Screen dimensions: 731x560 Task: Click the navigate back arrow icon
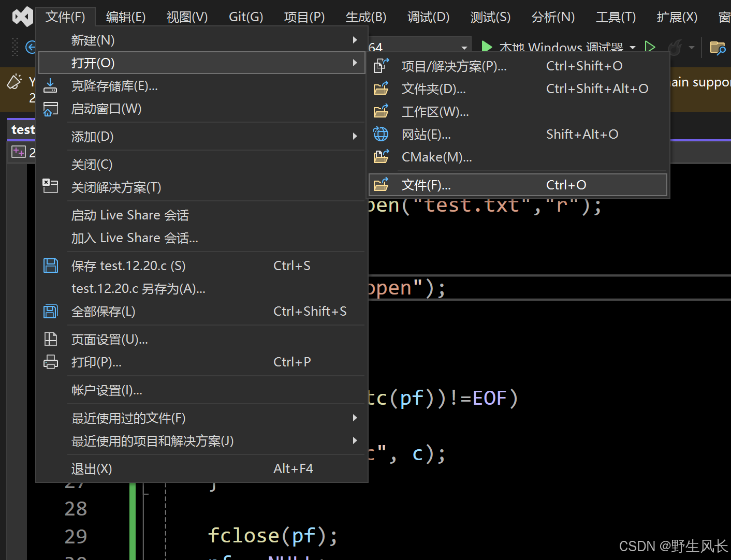click(x=31, y=48)
